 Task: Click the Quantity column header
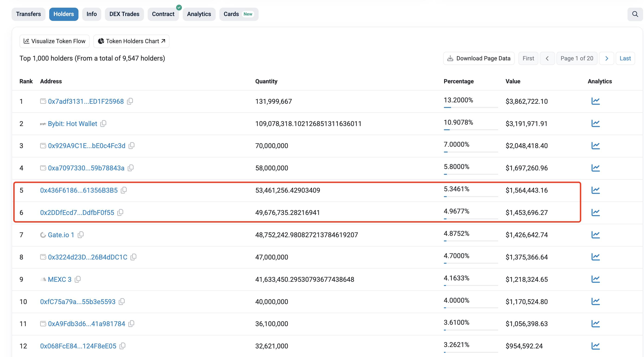click(266, 81)
